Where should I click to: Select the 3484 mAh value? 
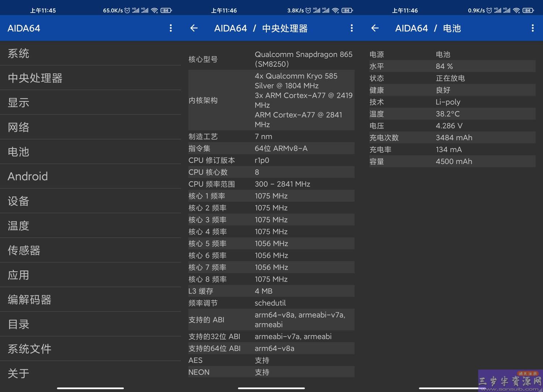pyautogui.click(x=454, y=138)
